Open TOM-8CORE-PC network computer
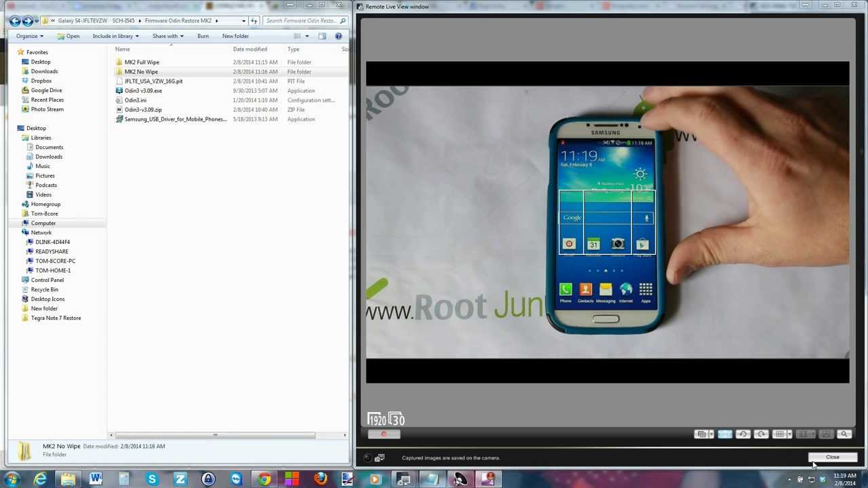Image resolution: width=868 pixels, height=488 pixels. (55, 261)
